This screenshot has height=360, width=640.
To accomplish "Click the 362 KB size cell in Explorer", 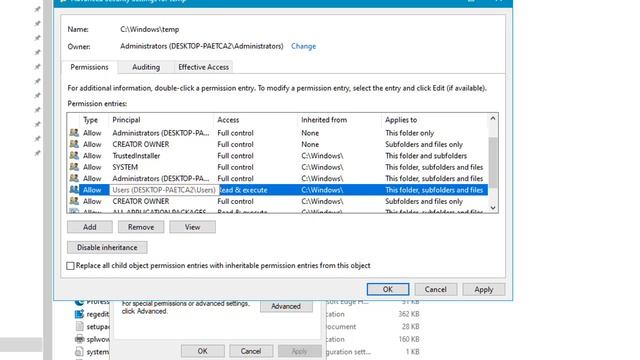I will click(x=409, y=314).
